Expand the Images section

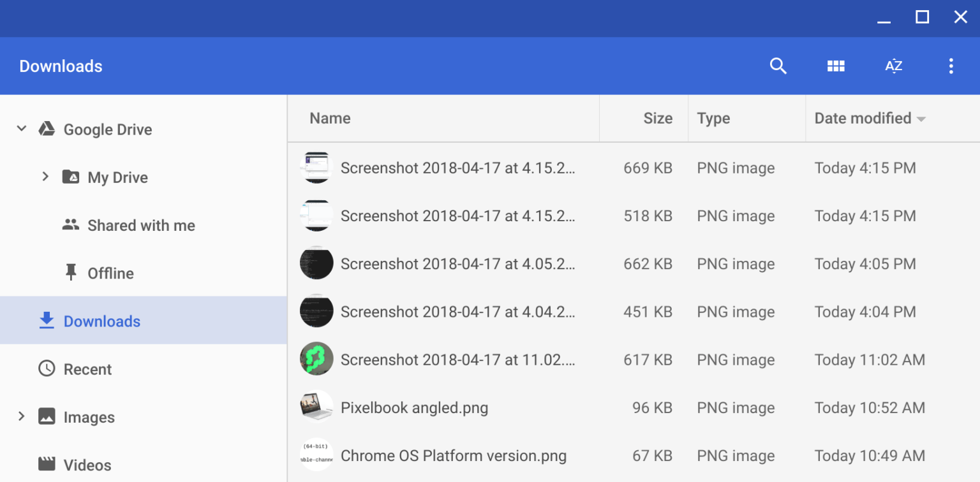21,416
